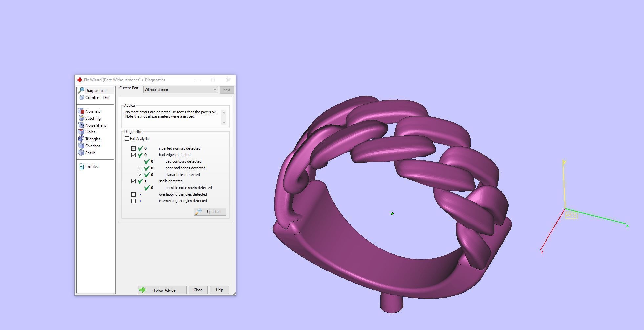644x330 pixels.
Task: Open Noise Shells page in sidebar
Action: 96,125
